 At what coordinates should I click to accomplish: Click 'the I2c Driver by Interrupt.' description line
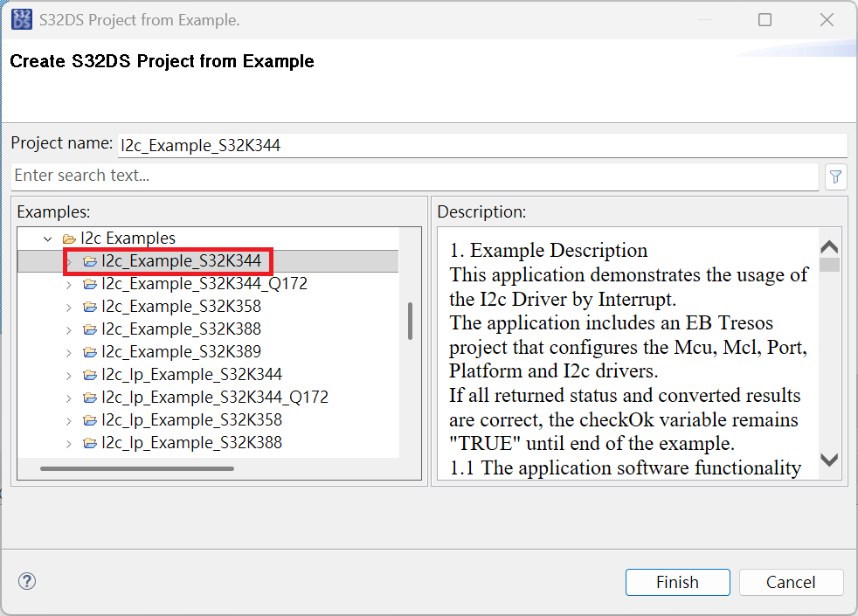click(x=563, y=299)
